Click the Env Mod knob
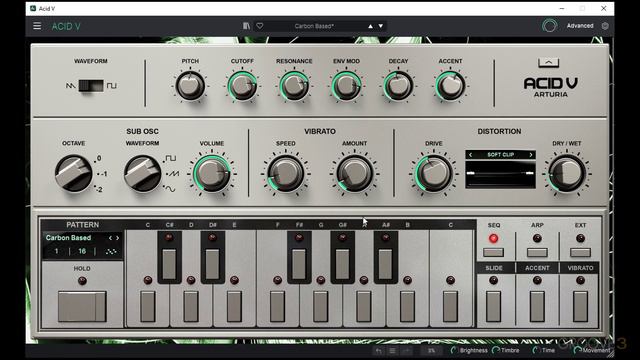640x360 pixels. 346,86
